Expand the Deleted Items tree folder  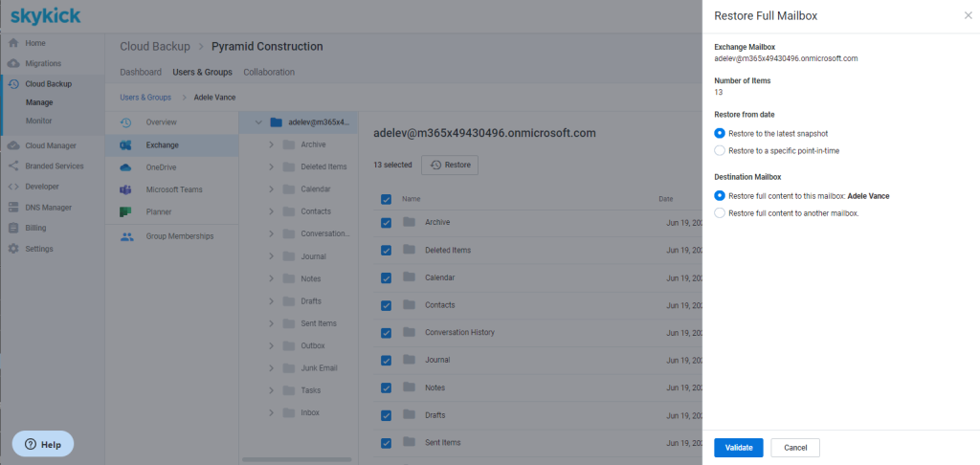pyautogui.click(x=271, y=166)
